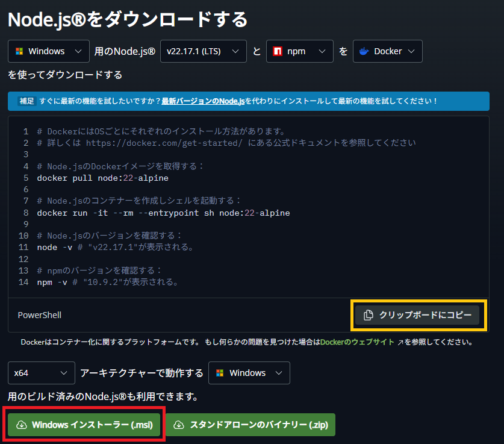Screen dimensions: 504x444
Task: Click the "npm -v" code line
Action: click(x=107, y=283)
